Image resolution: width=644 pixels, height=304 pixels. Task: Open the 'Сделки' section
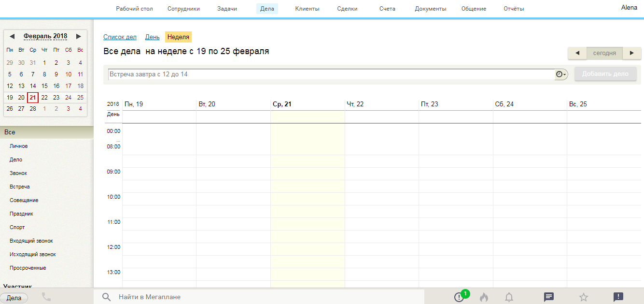[x=347, y=9]
